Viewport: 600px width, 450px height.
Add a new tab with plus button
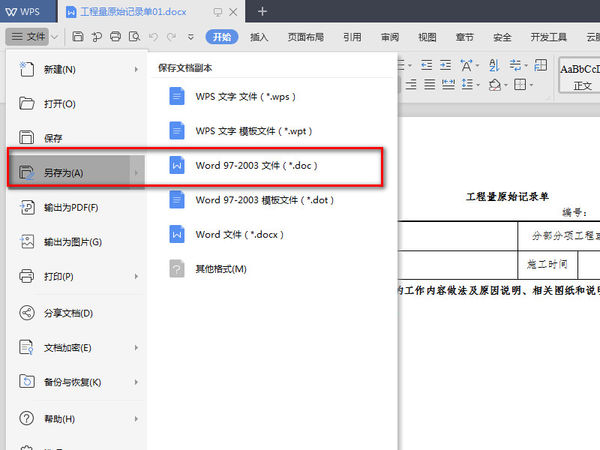[x=262, y=11]
